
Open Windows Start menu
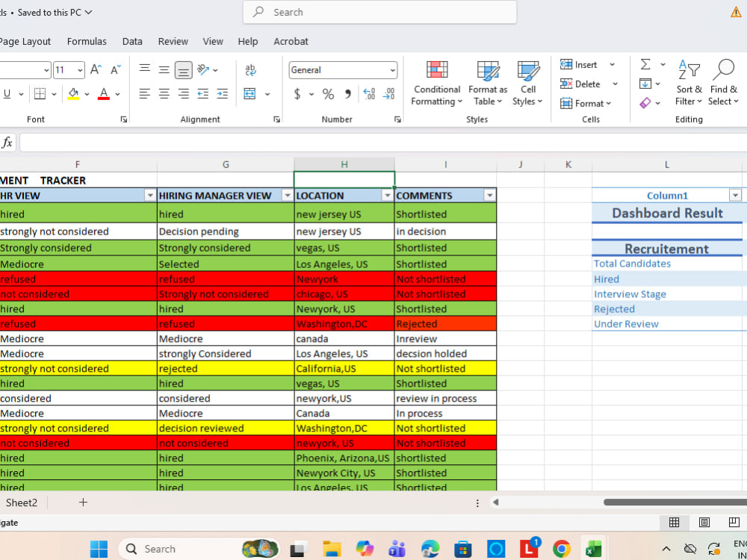click(99, 549)
